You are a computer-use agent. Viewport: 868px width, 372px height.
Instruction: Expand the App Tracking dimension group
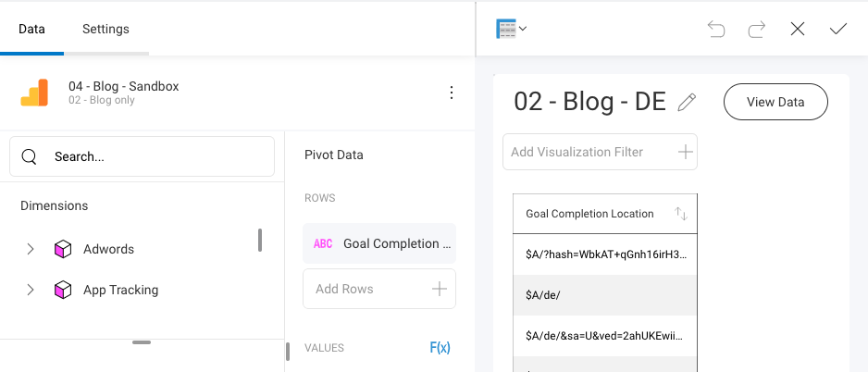pyautogui.click(x=31, y=290)
